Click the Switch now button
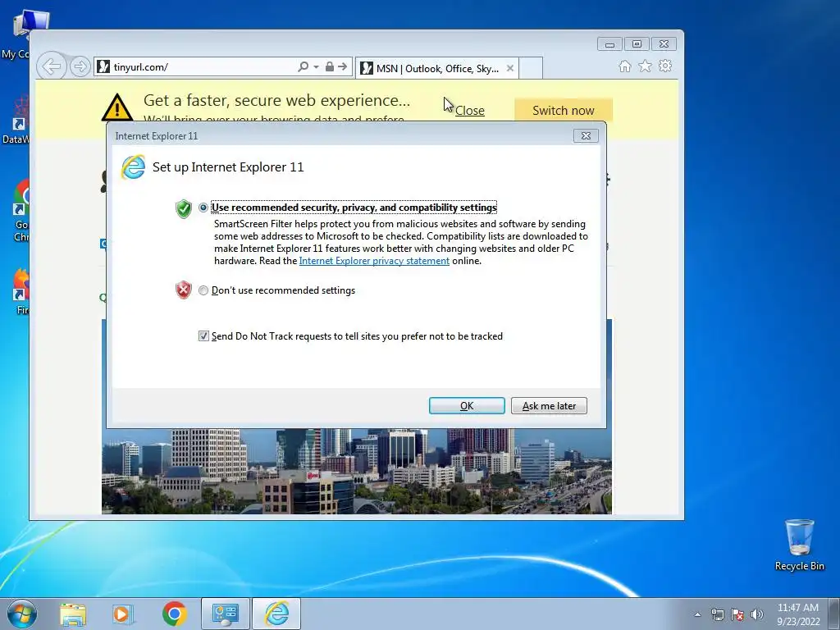This screenshot has width=840, height=630. click(563, 111)
